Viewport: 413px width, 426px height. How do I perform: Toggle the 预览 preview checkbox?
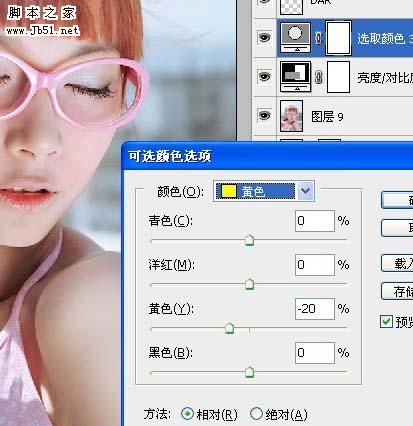386,321
